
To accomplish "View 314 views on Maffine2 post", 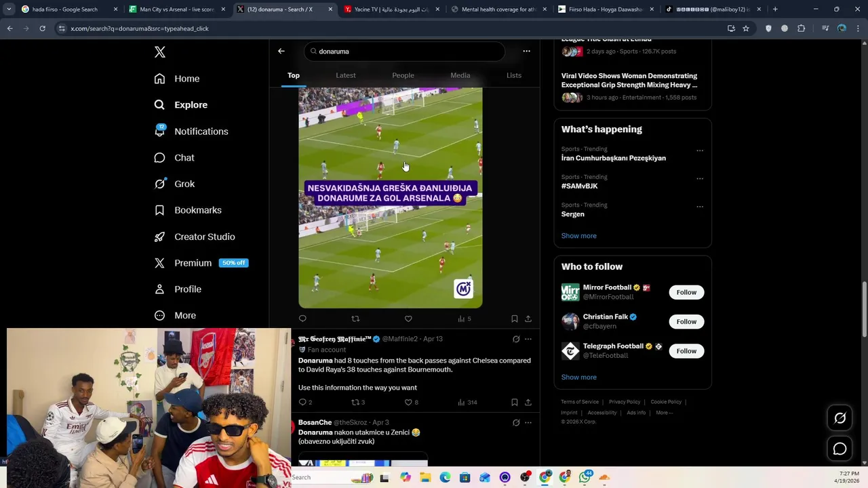I will [467, 403].
